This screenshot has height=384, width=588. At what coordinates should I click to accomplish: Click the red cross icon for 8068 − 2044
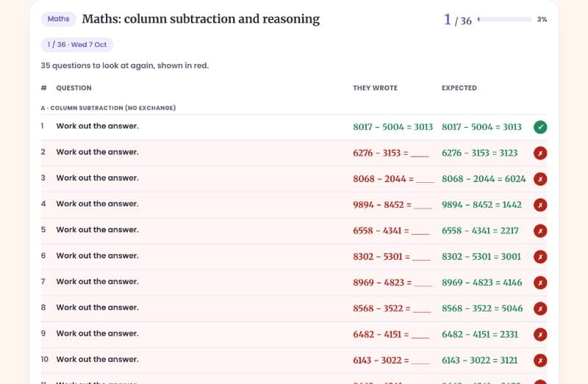(540, 178)
